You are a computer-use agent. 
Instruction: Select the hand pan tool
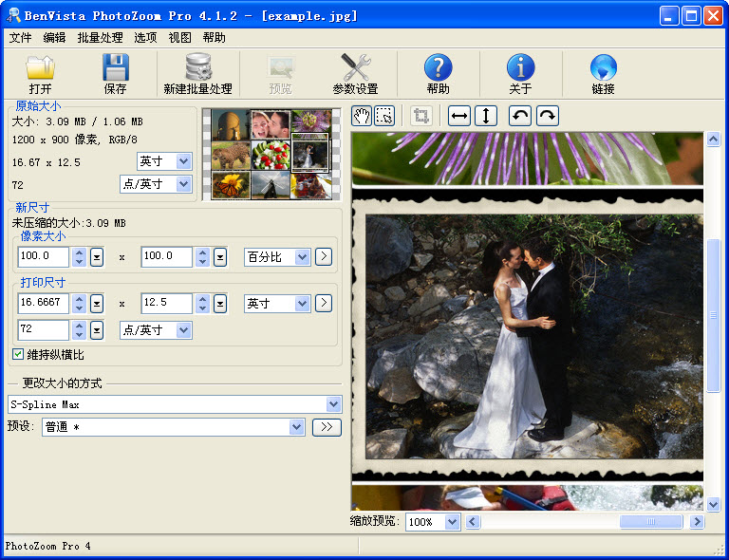tap(362, 116)
